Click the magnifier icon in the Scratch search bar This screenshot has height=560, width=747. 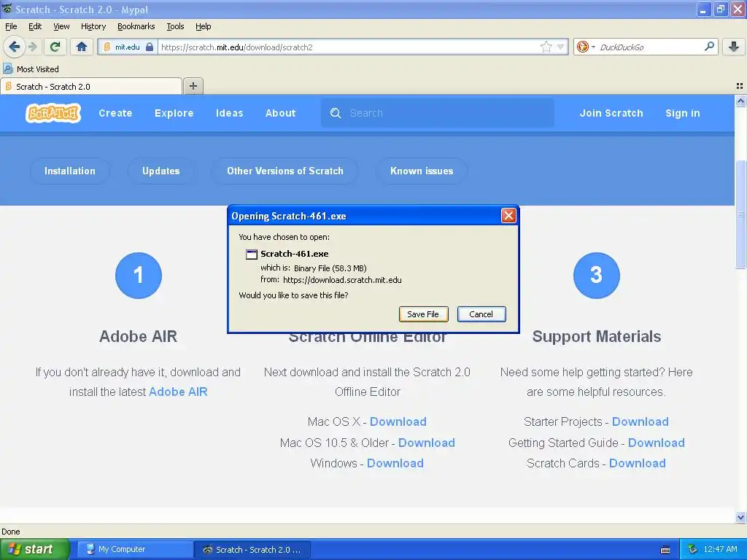coord(336,113)
